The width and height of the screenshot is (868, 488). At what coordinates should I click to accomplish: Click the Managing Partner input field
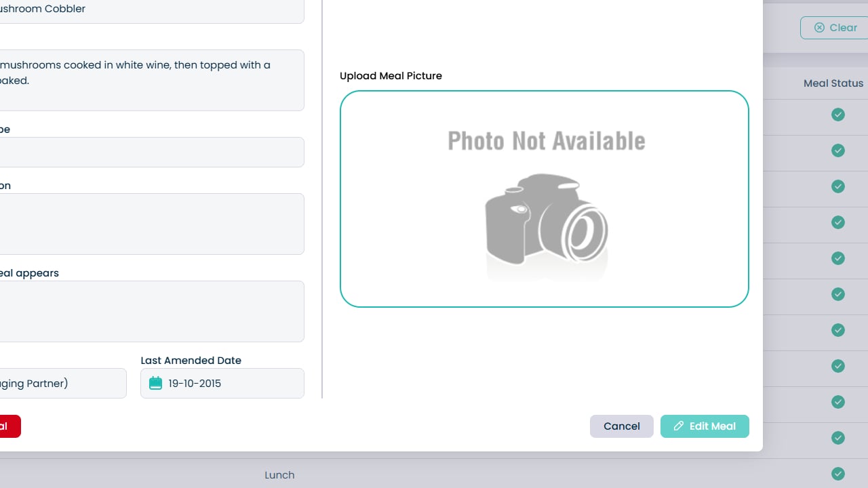(61, 383)
